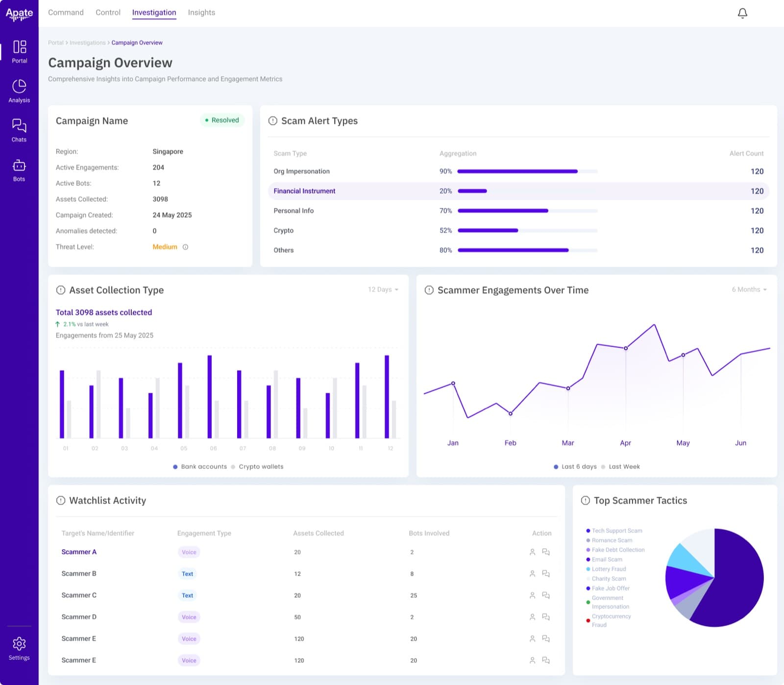784x685 pixels.
Task: View profile icon for Scammer A
Action: (533, 552)
